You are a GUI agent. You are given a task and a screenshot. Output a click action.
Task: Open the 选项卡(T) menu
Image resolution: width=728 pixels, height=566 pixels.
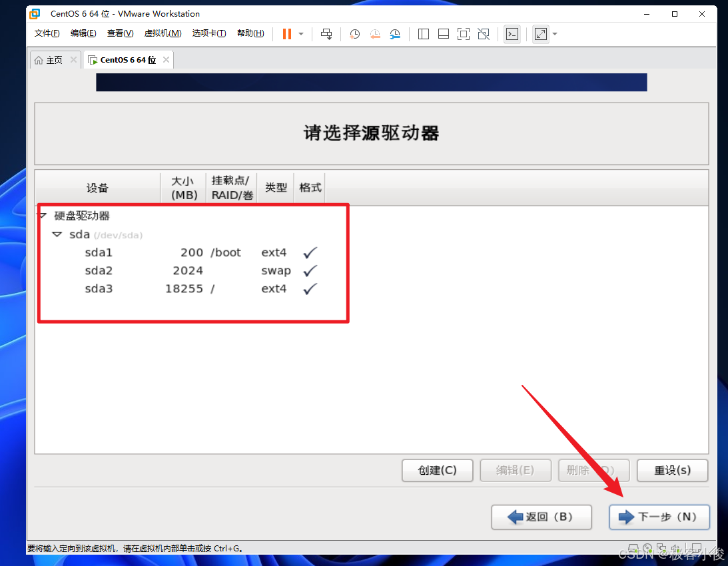tap(209, 33)
